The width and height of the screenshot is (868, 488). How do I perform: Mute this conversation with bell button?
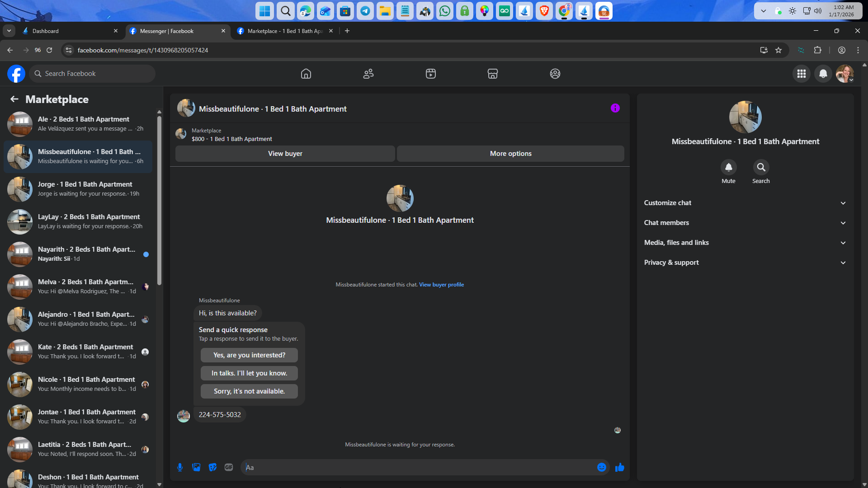728,167
